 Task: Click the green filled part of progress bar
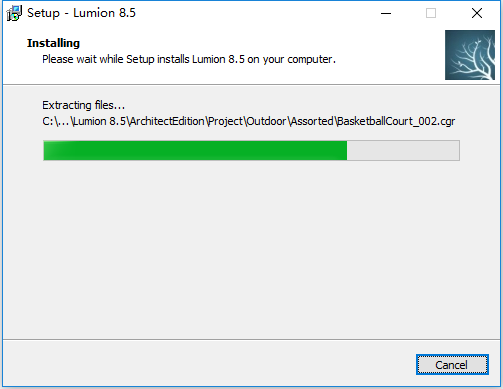[195, 150]
